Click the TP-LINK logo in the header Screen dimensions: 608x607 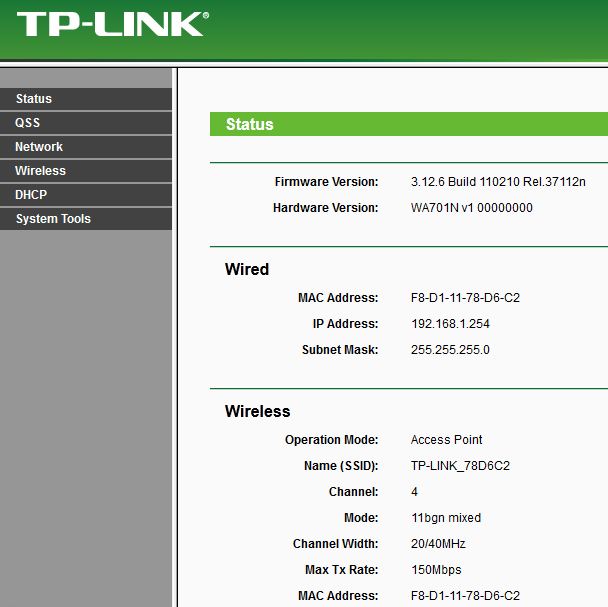point(113,24)
